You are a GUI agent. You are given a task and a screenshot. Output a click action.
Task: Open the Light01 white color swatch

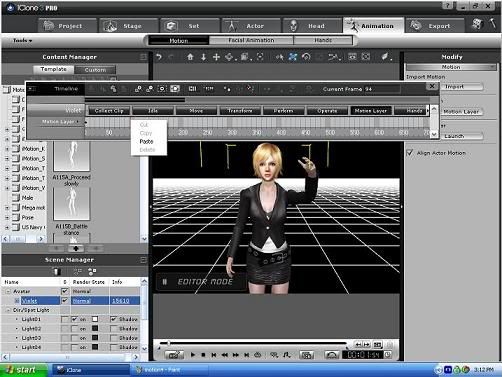point(95,319)
